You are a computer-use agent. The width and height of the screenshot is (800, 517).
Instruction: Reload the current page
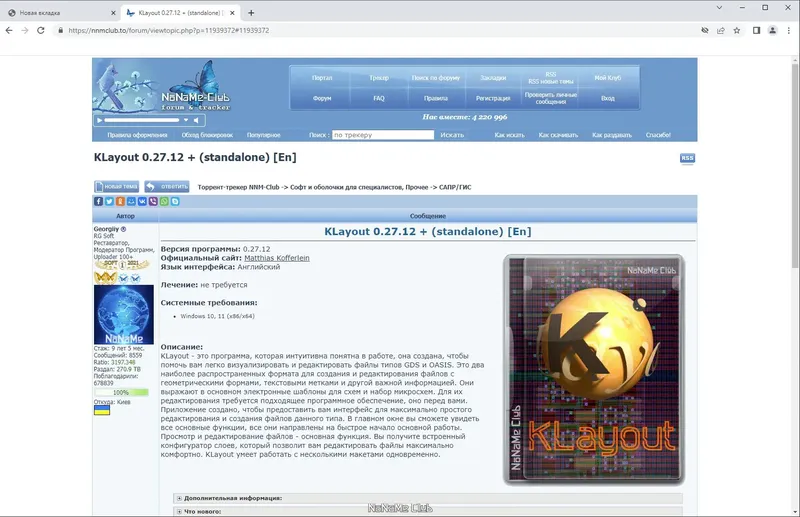point(41,31)
